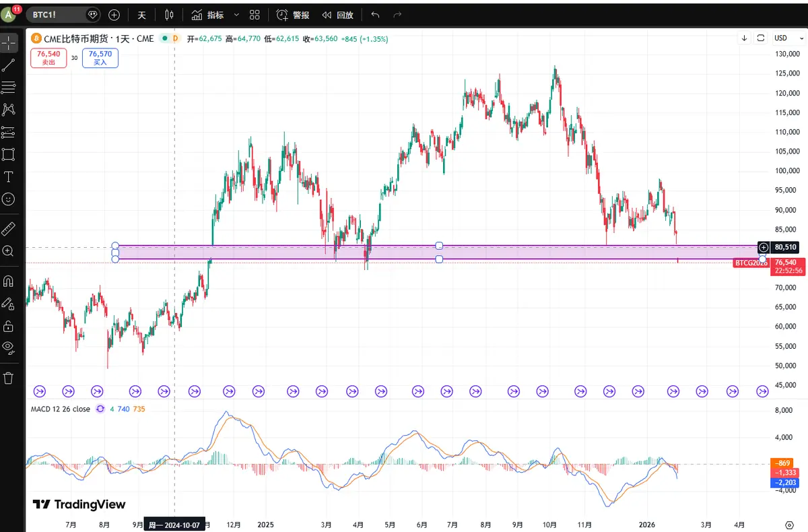Click the down arrow near USD
The image size is (808, 532).
pyautogui.click(x=744, y=38)
